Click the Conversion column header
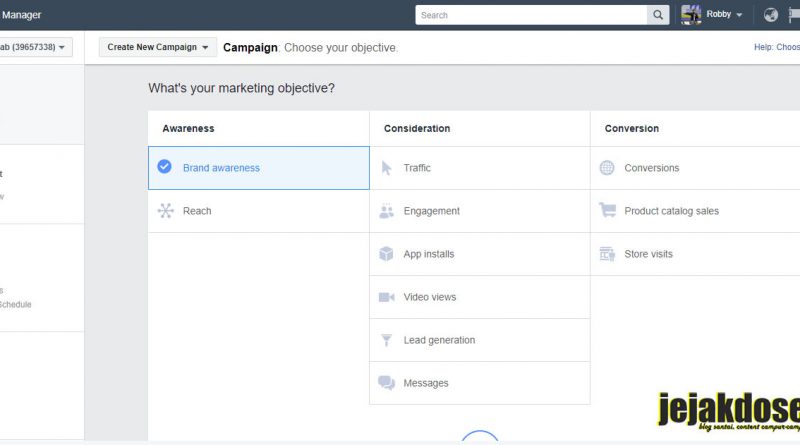 click(632, 129)
